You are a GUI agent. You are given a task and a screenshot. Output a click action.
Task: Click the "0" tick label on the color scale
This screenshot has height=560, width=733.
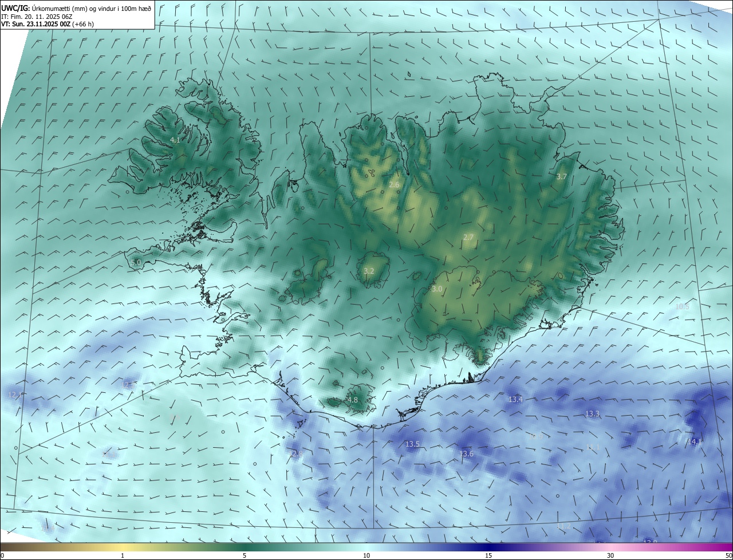tap(2, 555)
